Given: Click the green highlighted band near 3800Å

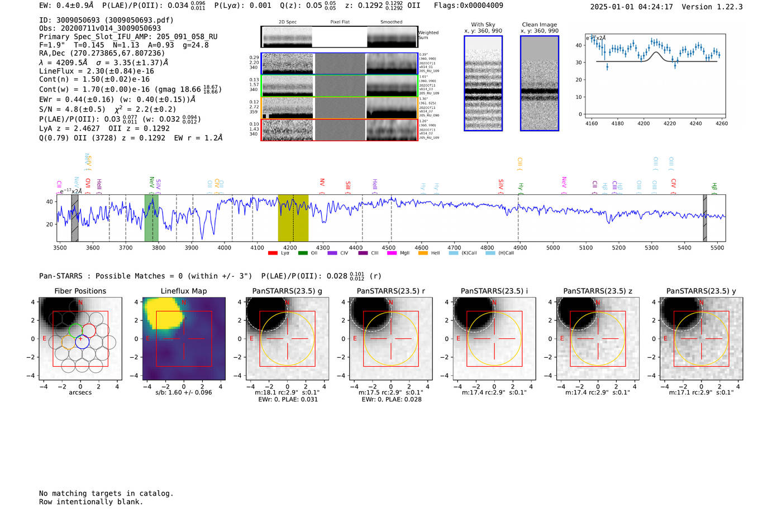Looking at the screenshot, I should (x=151, y=218).
